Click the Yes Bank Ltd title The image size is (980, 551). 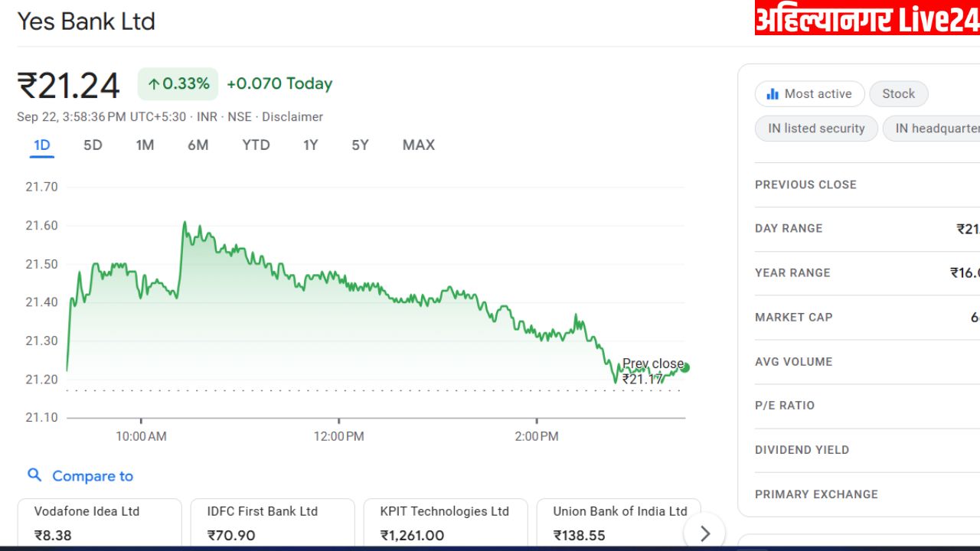pyautogui.click(x=86, y=21)
